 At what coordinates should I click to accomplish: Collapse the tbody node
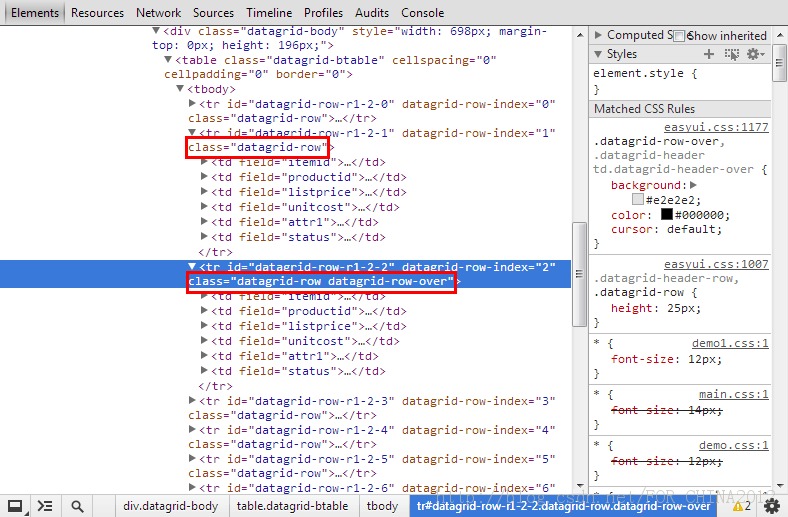[x=180, y=89]
